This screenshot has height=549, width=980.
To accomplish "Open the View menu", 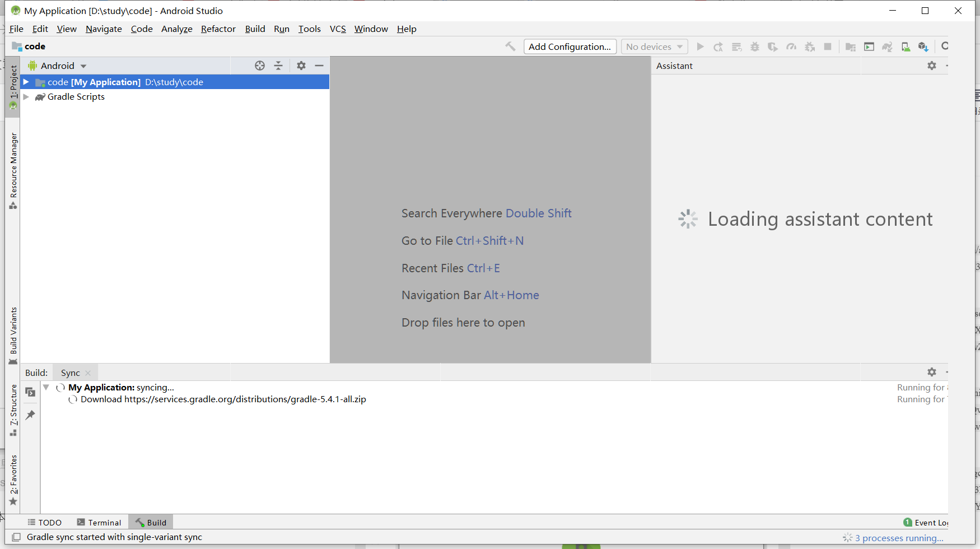I will [67, 29].
